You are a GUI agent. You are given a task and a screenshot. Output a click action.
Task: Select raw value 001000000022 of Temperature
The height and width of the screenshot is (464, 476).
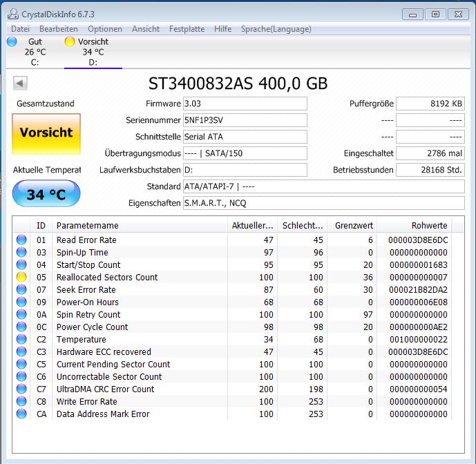(419, 339)
